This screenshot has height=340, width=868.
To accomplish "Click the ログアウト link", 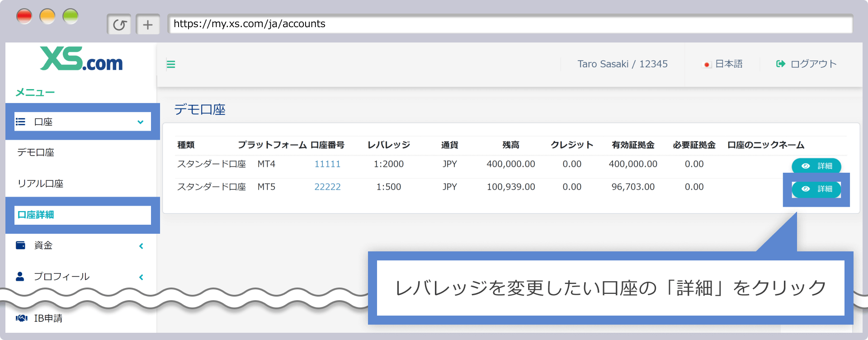I will point(807,64).
